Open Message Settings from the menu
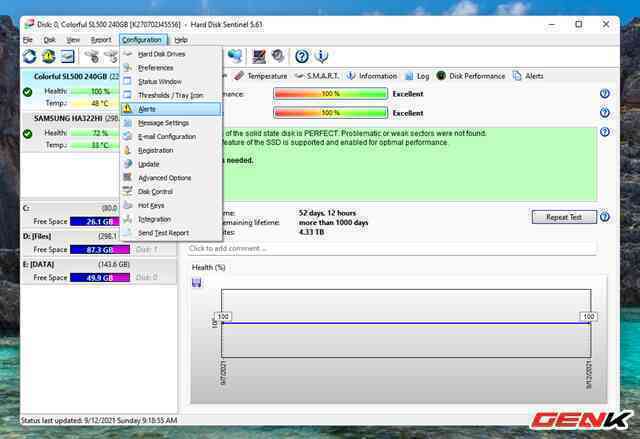This screenshot has width=640, height=439. click(x=171, y=123)
